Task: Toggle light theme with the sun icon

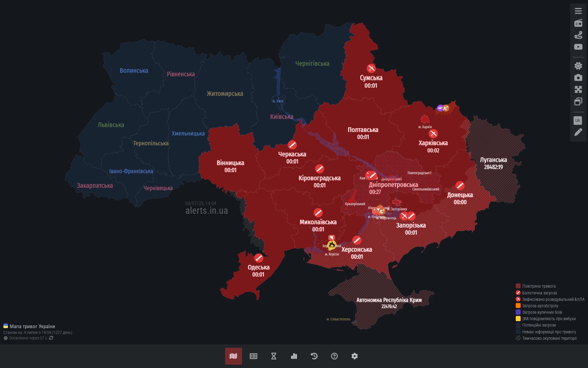Action: 578,66
